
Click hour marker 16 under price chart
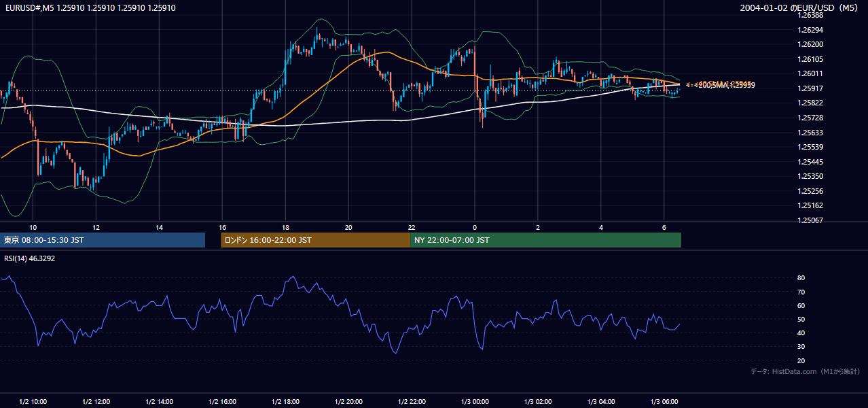pos(222,227)
